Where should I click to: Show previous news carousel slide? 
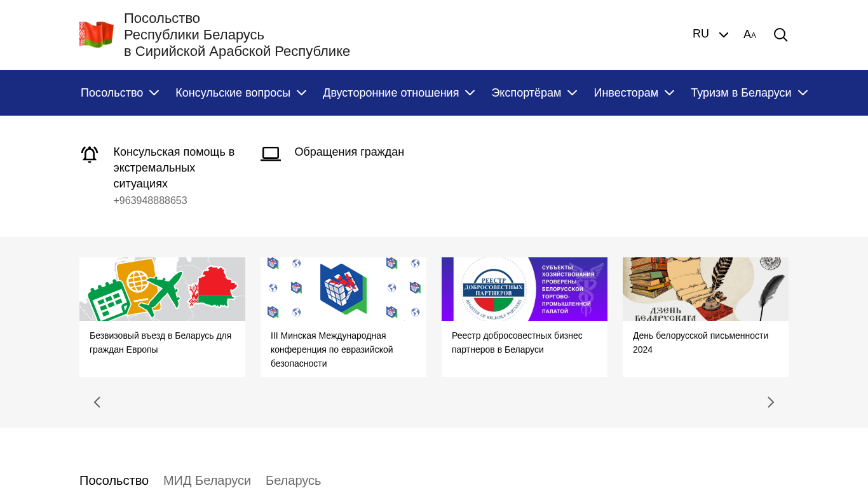tap(97, 402)
